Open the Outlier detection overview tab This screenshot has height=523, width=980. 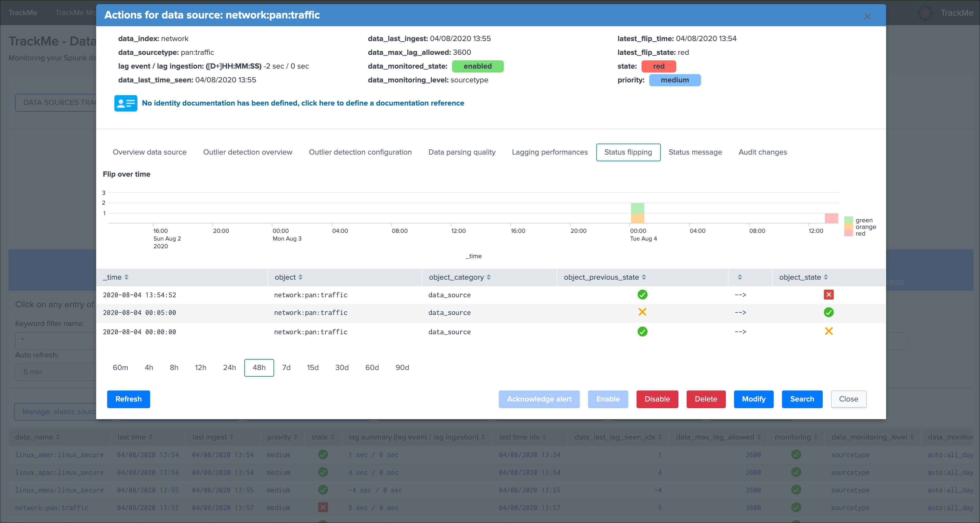tap(248, 152)
